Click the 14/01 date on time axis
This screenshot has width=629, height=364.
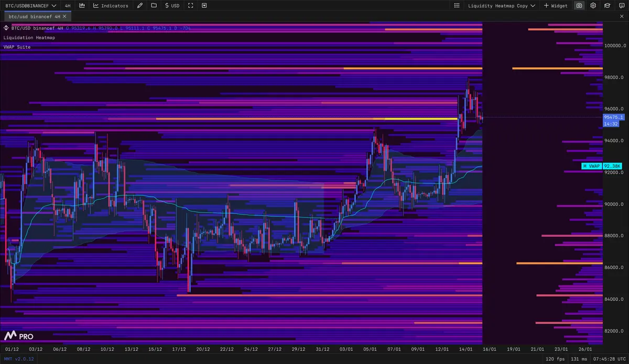(466, 349)
